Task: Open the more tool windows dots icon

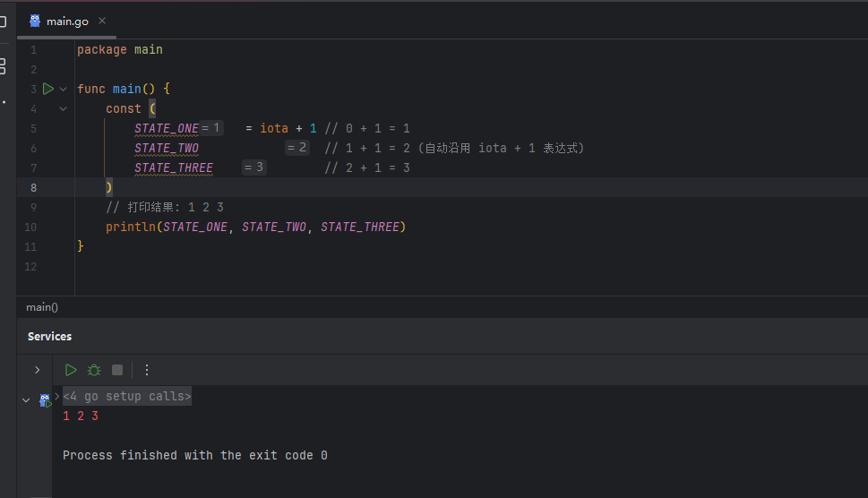Action: pyautogui.click(x=4, y=102)
